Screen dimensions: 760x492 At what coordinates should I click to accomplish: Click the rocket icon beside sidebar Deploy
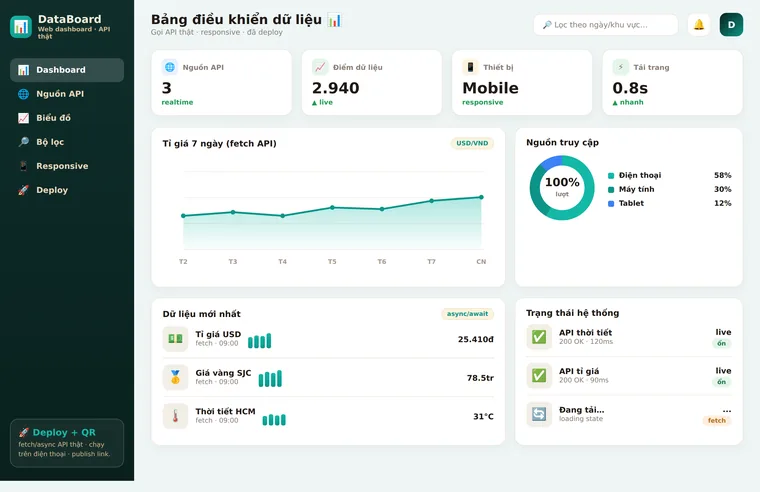[23, 190]
